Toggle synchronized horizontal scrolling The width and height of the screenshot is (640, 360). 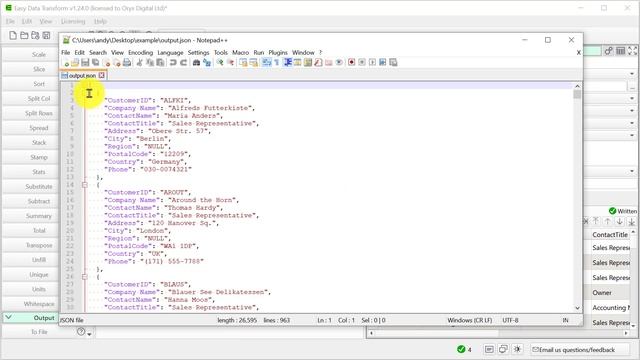tap(253, 62)
